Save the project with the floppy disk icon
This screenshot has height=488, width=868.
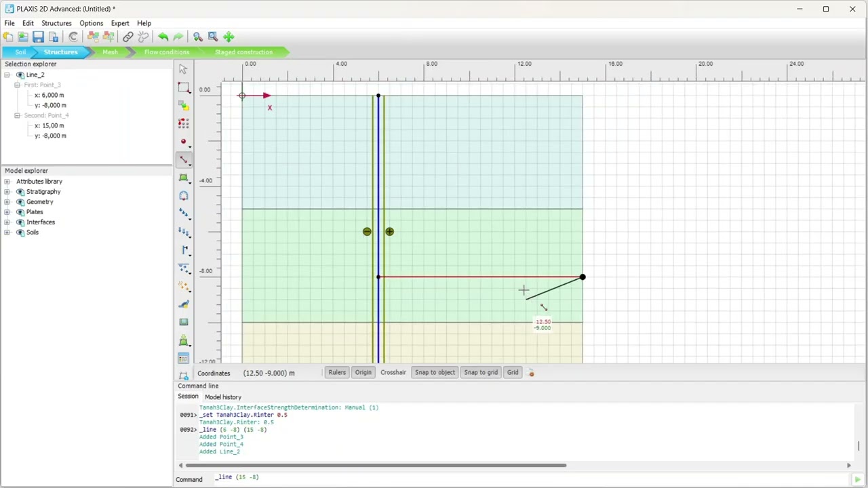[x=38, y=37]
